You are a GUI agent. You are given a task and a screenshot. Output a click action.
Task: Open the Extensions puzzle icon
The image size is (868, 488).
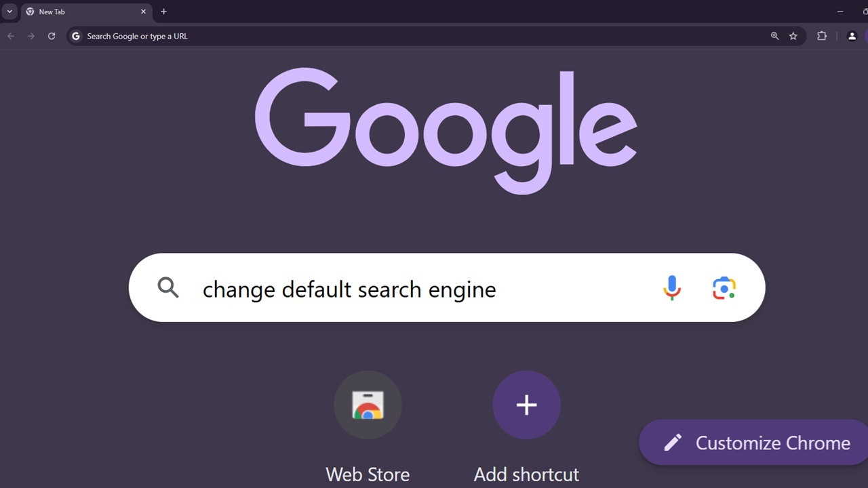click(x=821, y=36)
